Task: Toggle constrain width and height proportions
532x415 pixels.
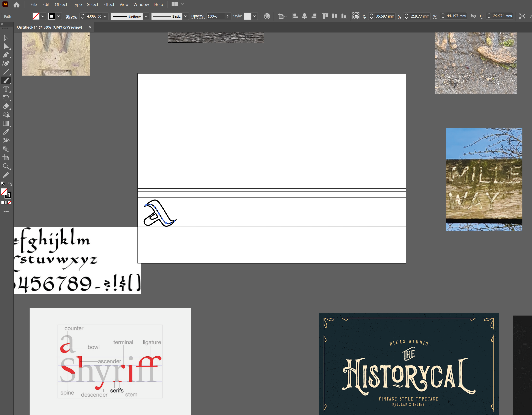Action: tap(473, 16)
